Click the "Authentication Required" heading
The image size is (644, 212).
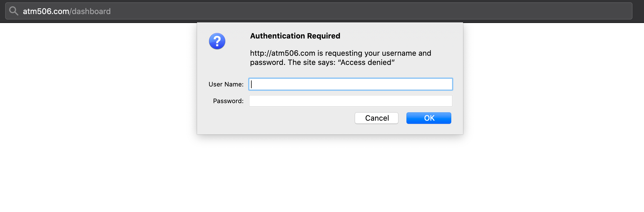pos(295,36)
